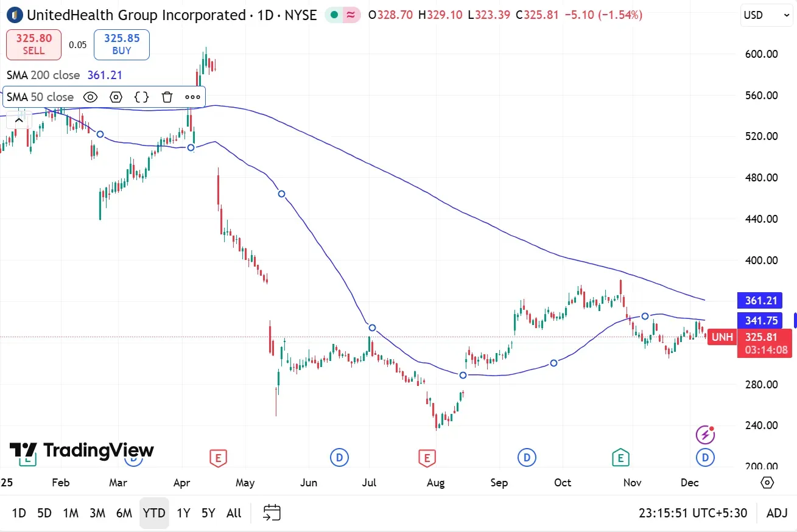Image resolution: width=797 pixels, height=532 pixels.
Task: Hide SMA 50 using the eye icon
Action: [90, 97]
